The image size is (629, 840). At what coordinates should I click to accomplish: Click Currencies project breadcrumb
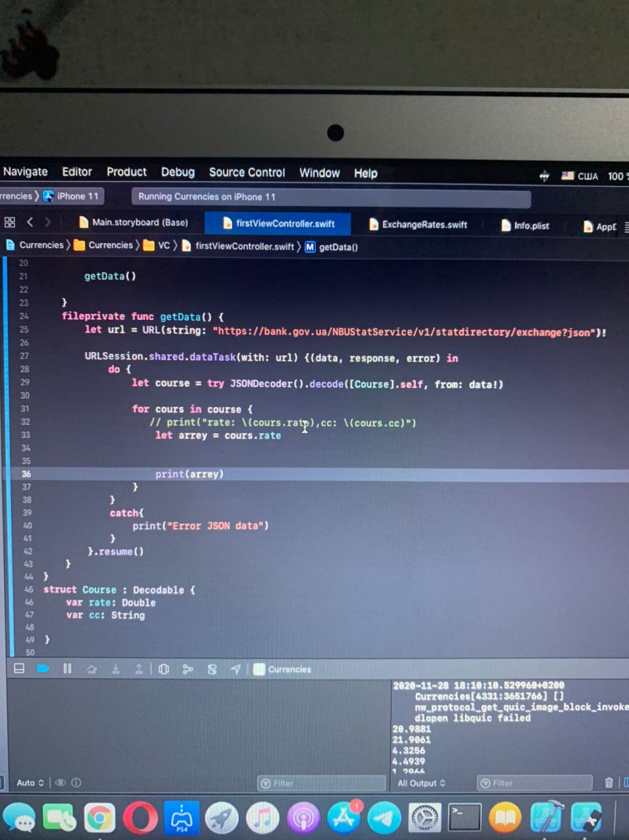35,245
